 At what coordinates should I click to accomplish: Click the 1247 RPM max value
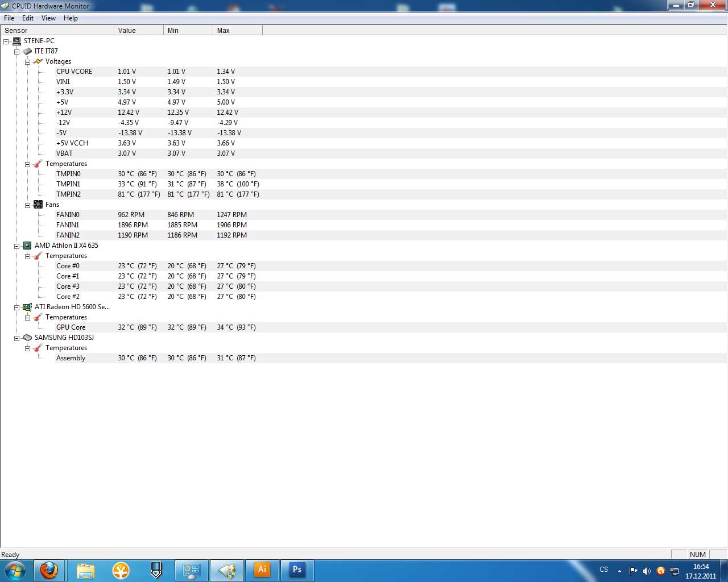coord(231,215)
